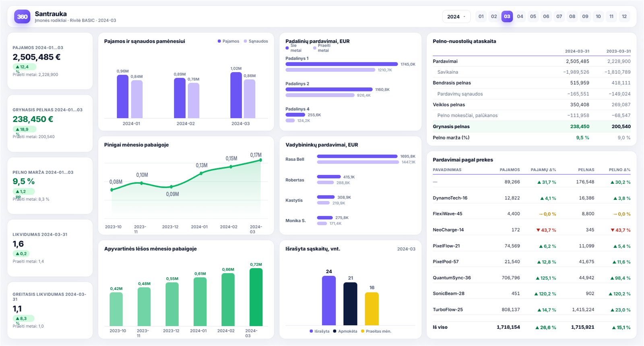Screen dimensions: 644x346
Task: Click the NeoCharge-14 product row
Action: pyautogui.click(x=532, y=230)
